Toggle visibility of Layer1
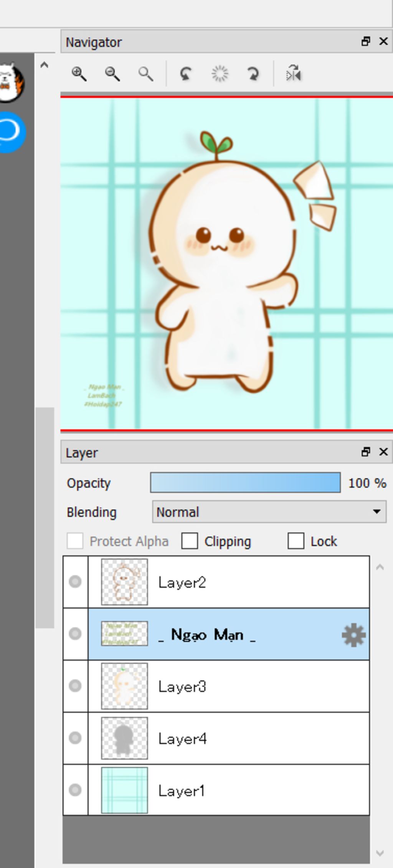 click(75, 790)
